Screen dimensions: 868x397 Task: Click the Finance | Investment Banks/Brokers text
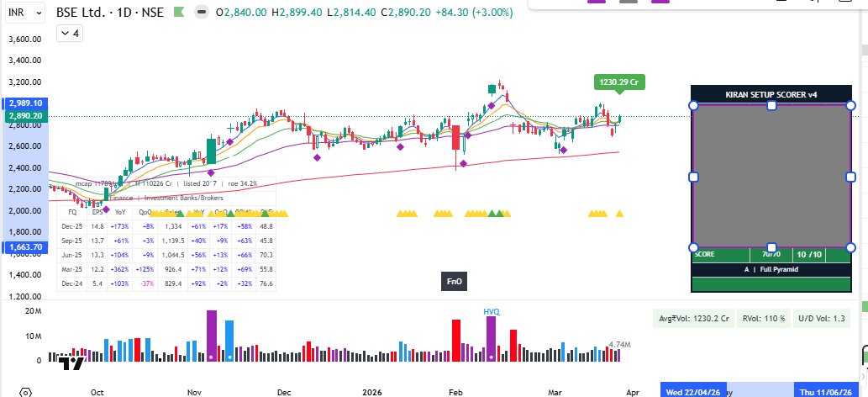pyautogui.click(x=166, y=198)
